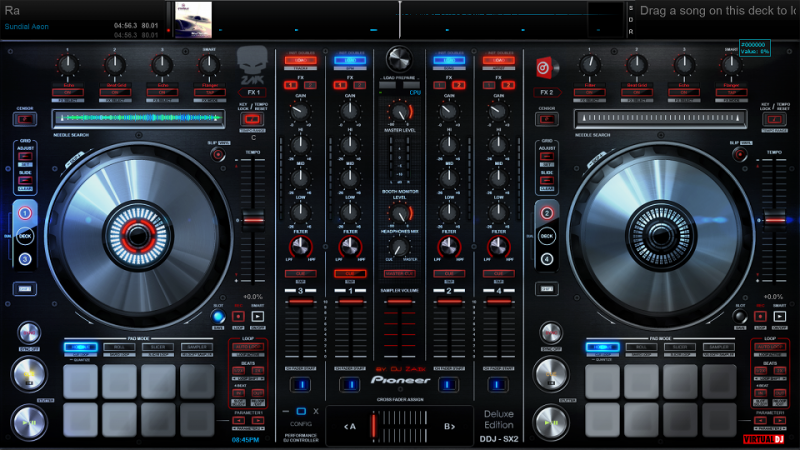This screenshot has height=450, width=800.
Task: Click left parameter left-arrow button
Action: click(238, 420)
